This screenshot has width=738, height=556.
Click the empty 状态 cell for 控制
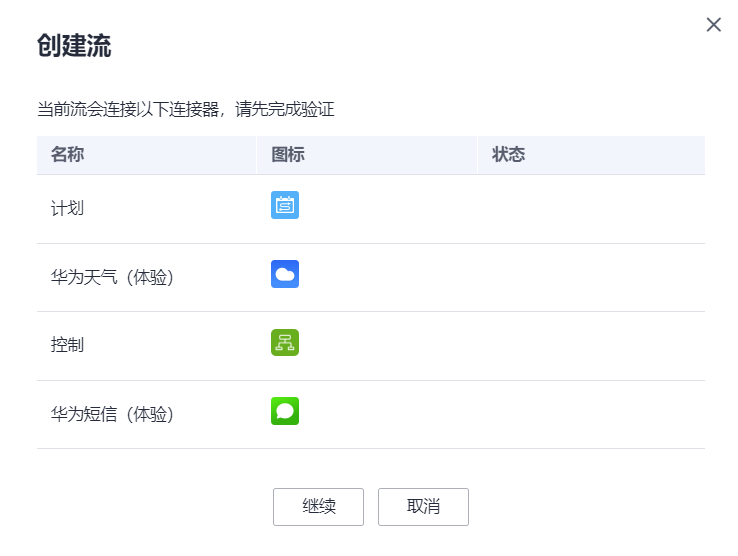(x=590, y=345)
